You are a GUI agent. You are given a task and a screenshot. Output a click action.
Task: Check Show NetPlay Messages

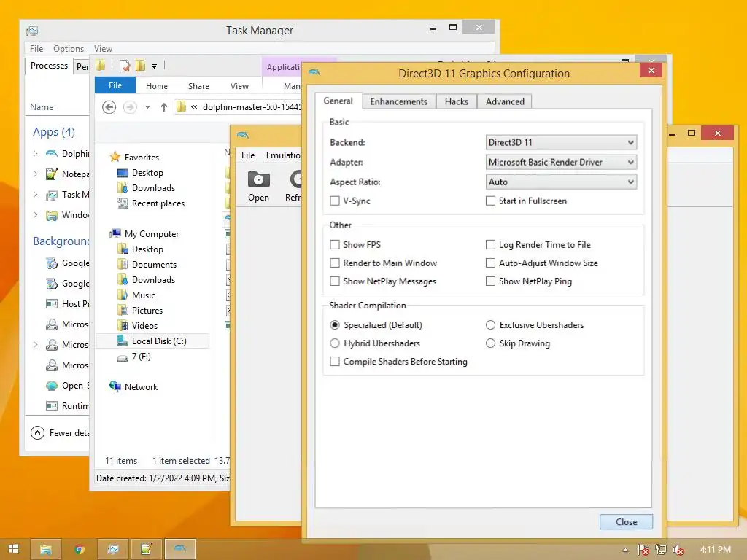click(x=335, y=281)
